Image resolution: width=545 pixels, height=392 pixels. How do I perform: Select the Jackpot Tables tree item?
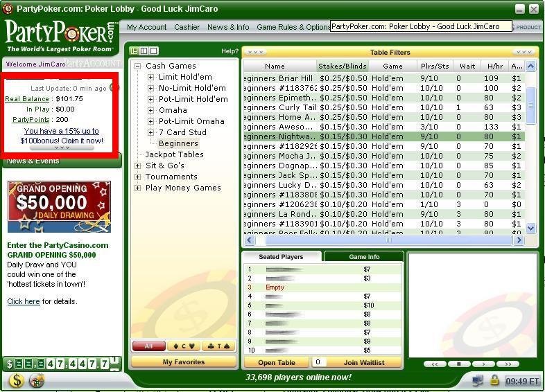175,154
